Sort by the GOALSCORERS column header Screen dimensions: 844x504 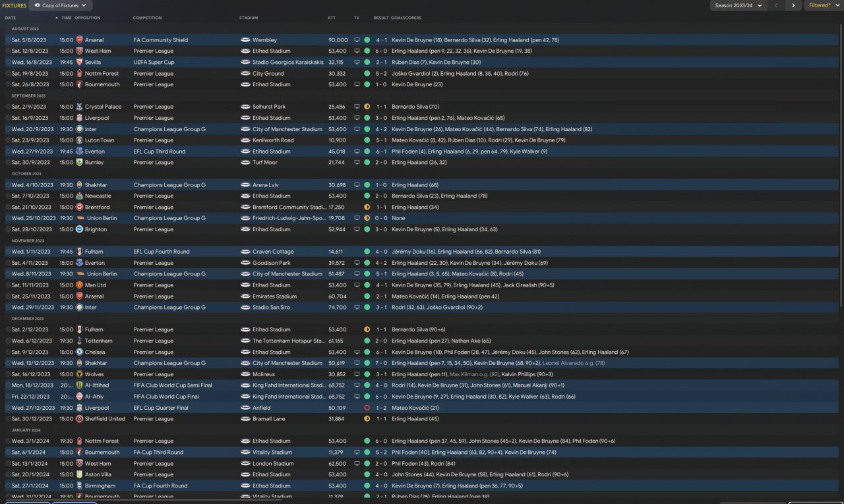tap(406, 18)
